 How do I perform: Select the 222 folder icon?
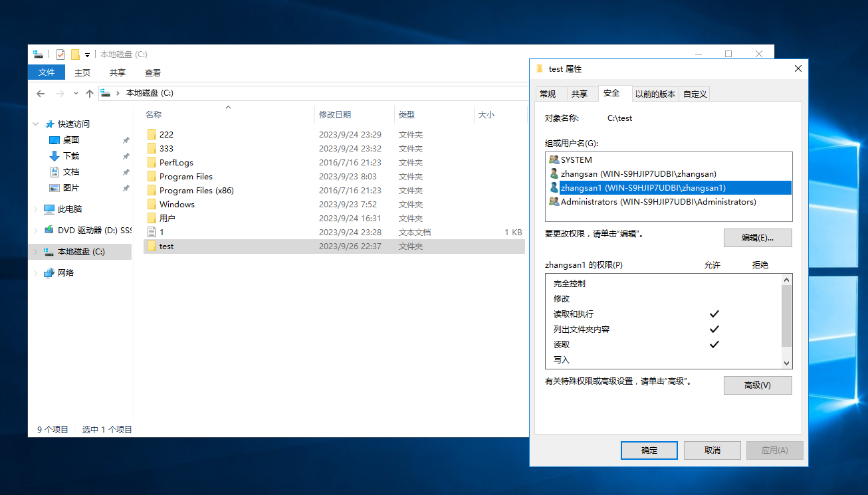tap(152, 134)
